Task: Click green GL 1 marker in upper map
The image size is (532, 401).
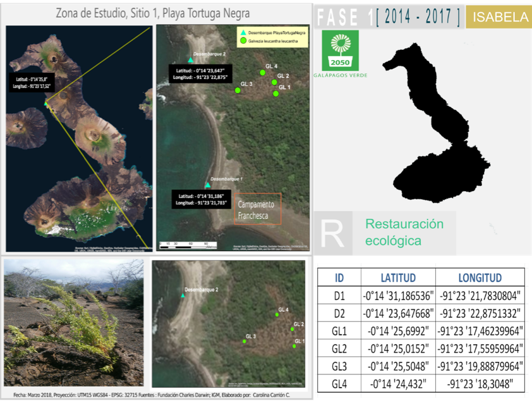Action: pyautogui.click(x=276, y=94)
